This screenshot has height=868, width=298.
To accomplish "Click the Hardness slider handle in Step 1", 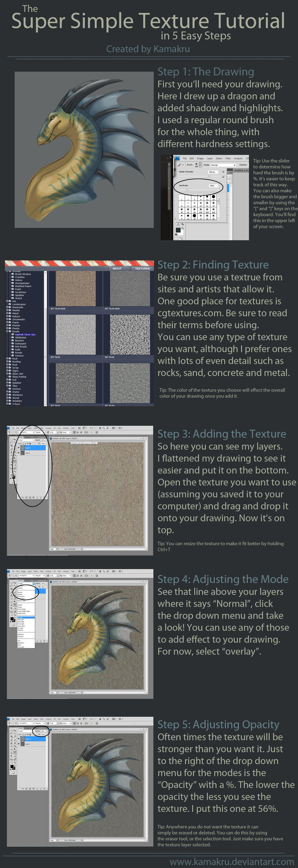I will 187,190.
